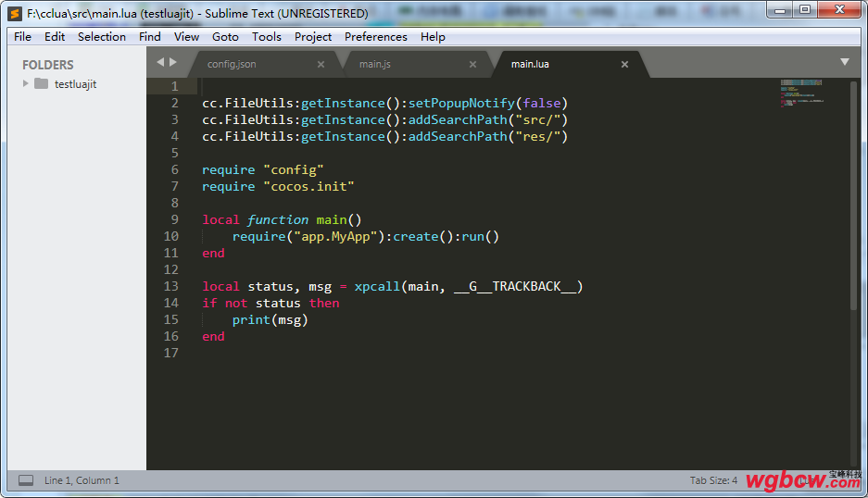Select the testluajit folder name
This screenshot has height=498, width=868.
coord(75,84)
